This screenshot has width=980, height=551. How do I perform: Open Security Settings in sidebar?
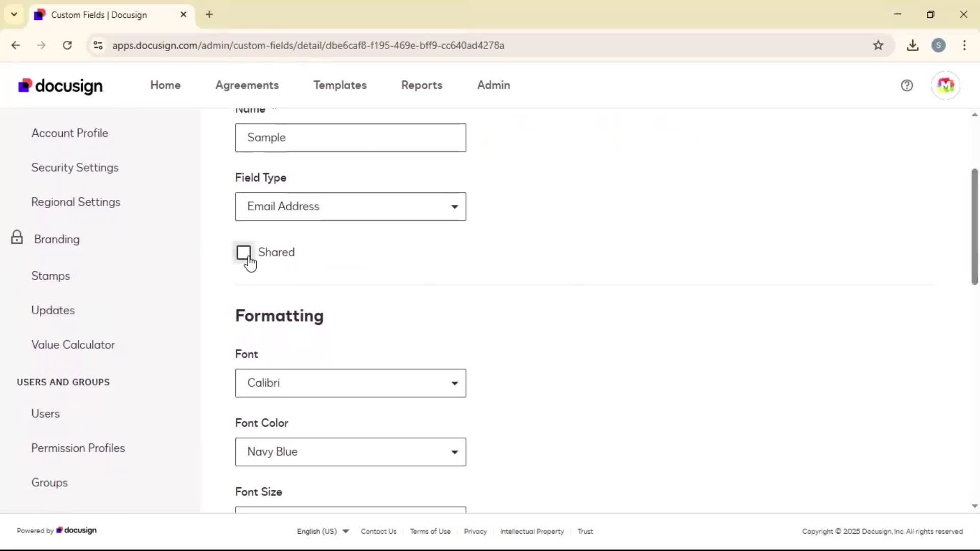click(75, 168)
